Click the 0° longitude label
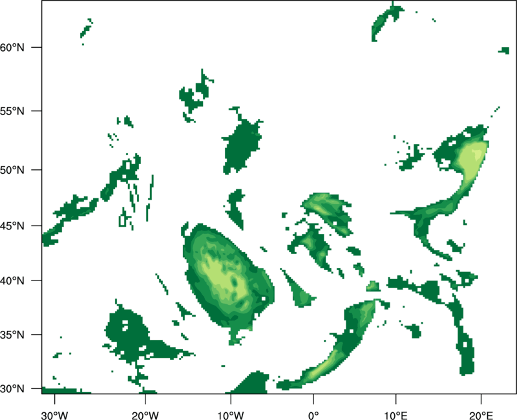517x420 pixels. pos(313,415)
